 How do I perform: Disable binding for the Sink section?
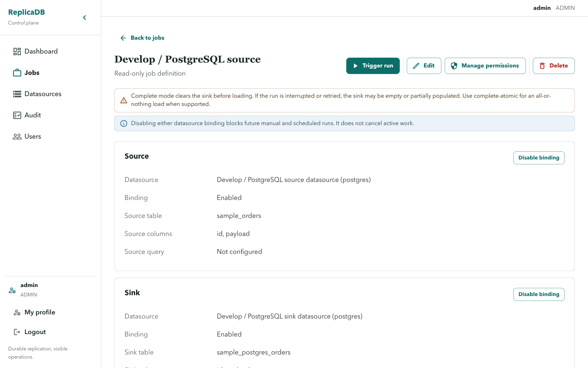tap(539, 294)
